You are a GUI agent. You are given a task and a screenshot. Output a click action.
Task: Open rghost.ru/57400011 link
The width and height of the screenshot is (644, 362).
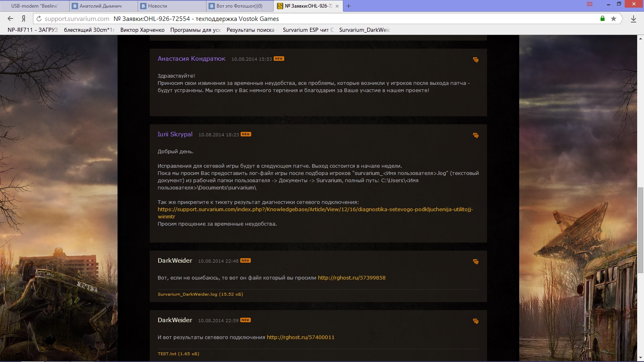coord(301,337)
